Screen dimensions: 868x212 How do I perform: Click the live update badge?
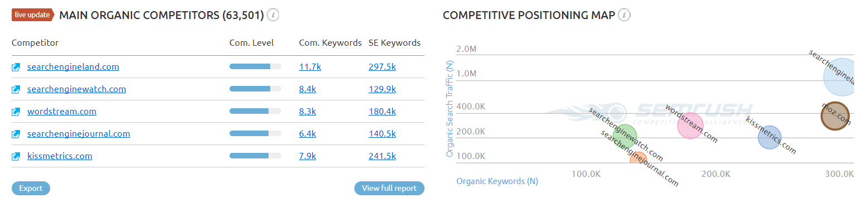coord(32,15)
